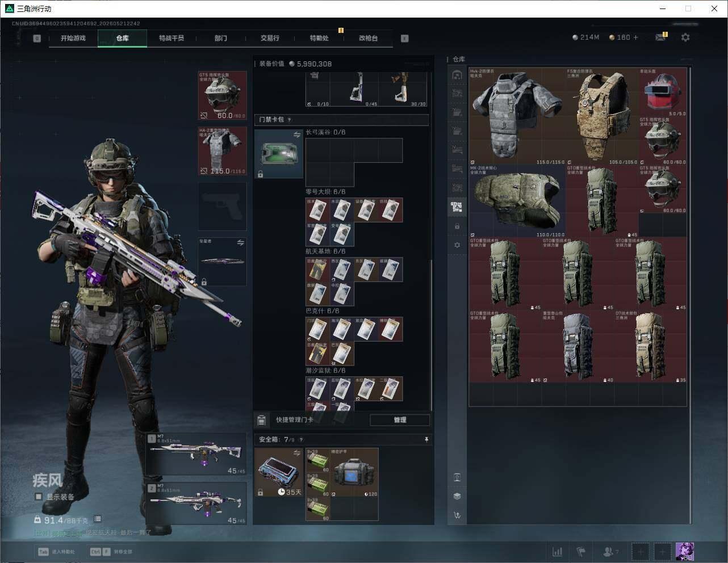Click the keycard panel scrollbar
The height and width of the screenshot is (563, 728).
tap(431, 335)
